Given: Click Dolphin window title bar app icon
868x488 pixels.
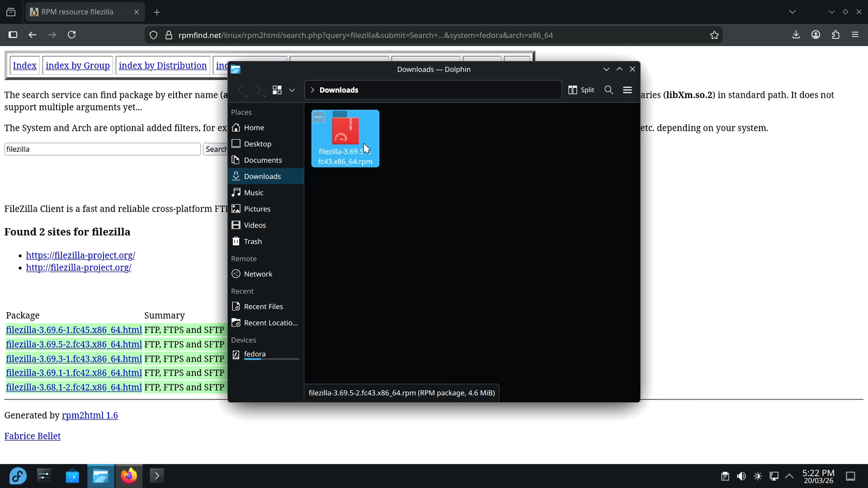Looking at the screenshot, I should pos(235,69).
